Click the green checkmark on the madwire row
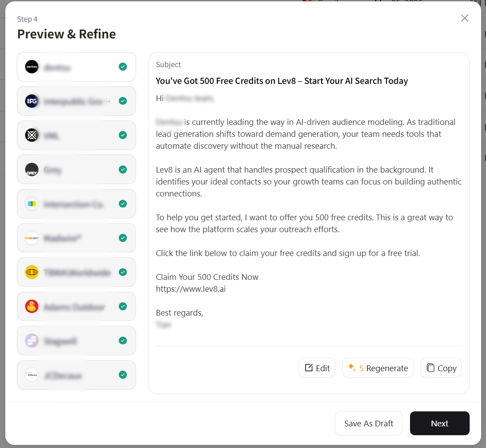The image size is (486, 448). pyautogui.click(x=123, y=238)
